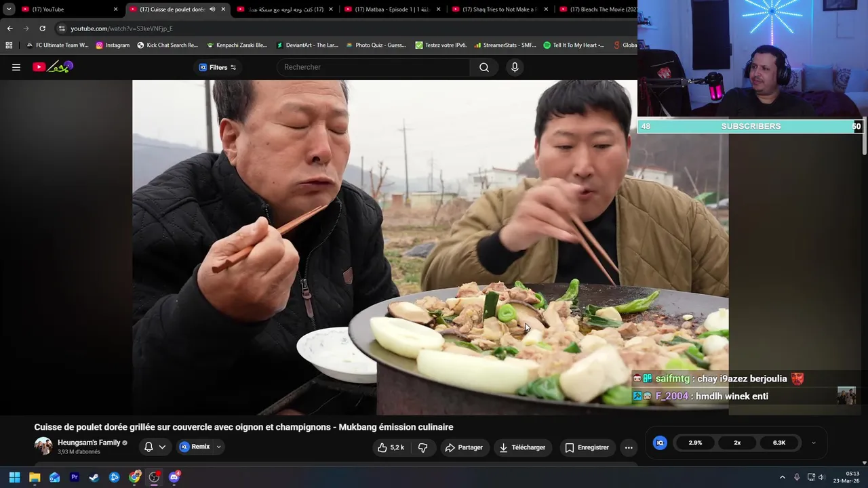Image resolution: width=868 pixels, height=488 pixels.
Task: Open the Windows Start menu
Action: pos(14,477)
